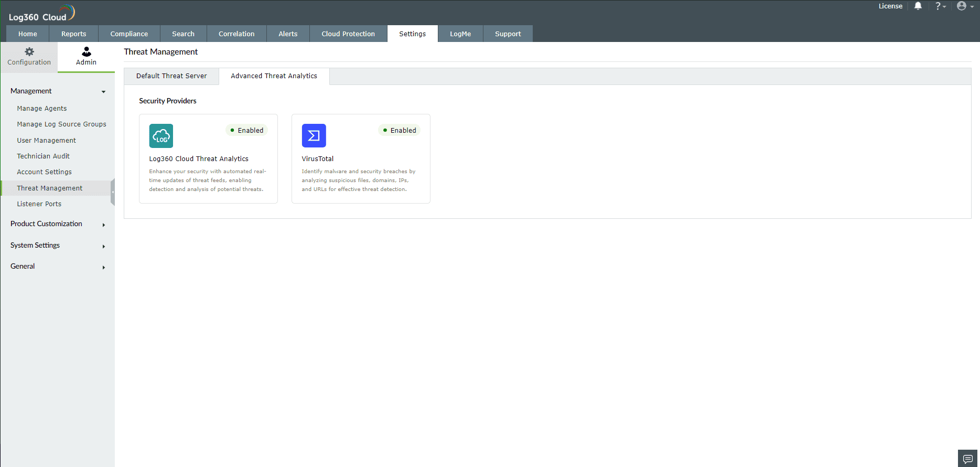Open Listener Ports

point(39,204)
